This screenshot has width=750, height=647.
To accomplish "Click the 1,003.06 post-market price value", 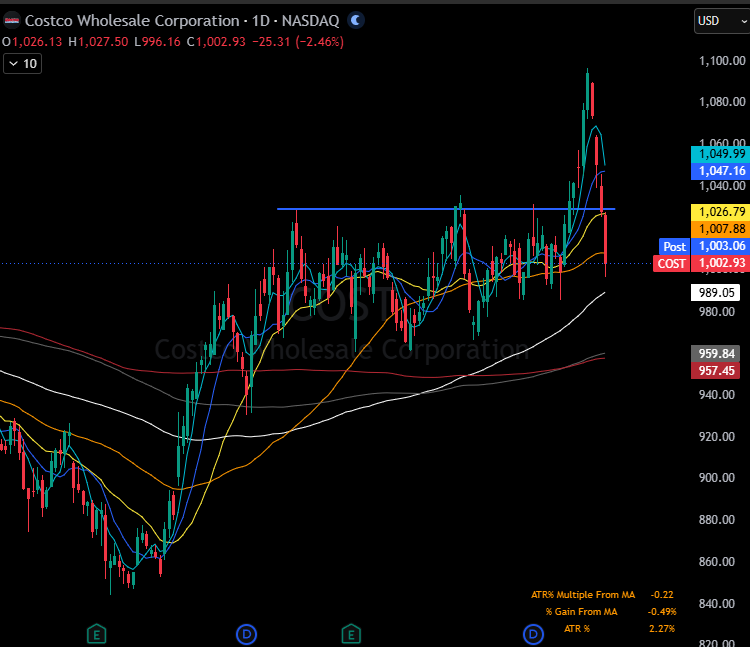I will pyautogui.click(x=720, y=247).
